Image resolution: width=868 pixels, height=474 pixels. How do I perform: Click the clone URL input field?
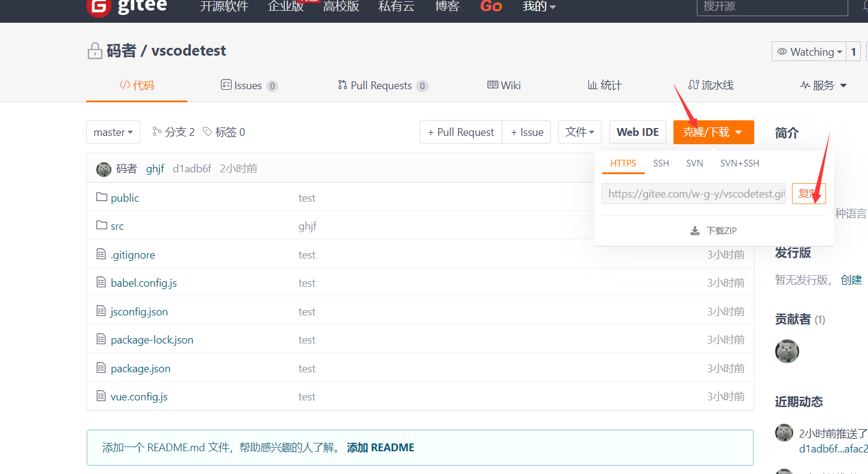[694, 193]
